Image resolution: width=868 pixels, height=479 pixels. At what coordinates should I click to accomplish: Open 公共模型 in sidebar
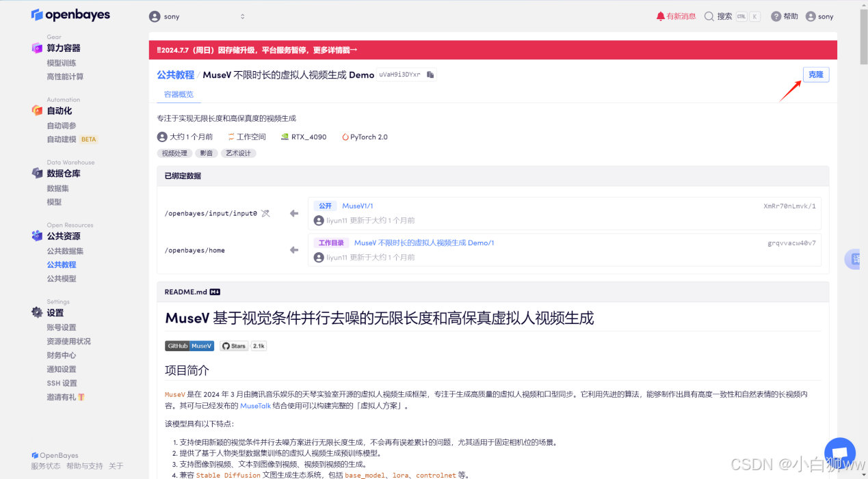tap(62, 279)
